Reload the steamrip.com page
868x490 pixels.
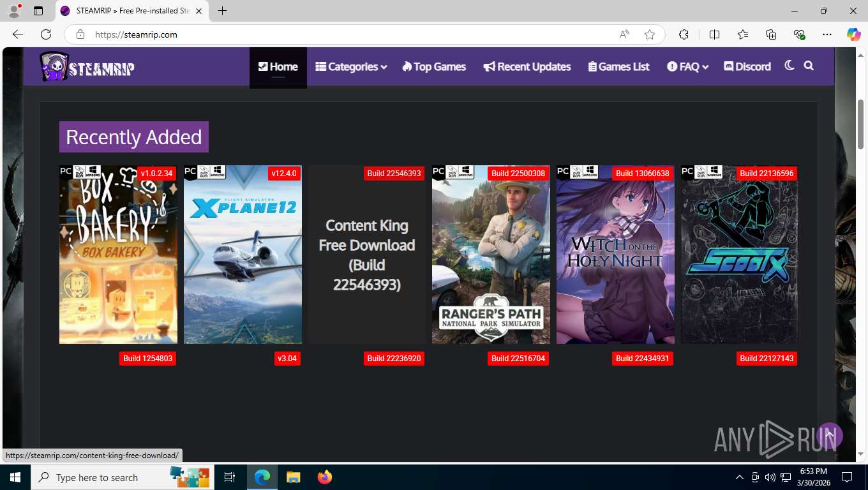pyautogui.click(x=46, y=34)
